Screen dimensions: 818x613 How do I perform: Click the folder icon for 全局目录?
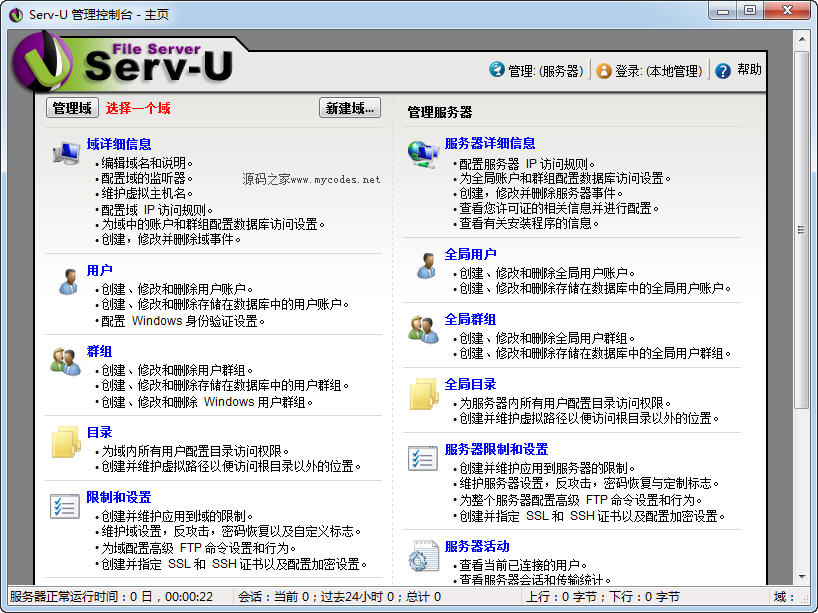[424, 394]
